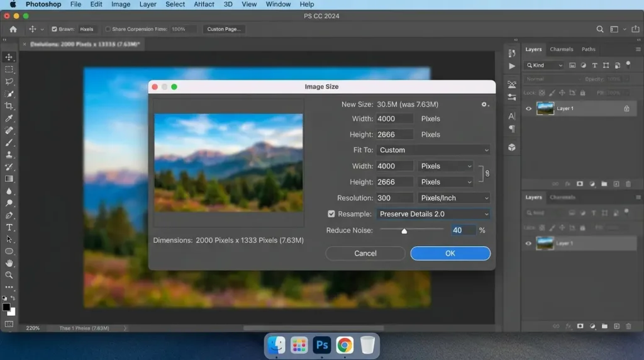Click the horizontal scrollbar below the canvas
This screenshot has width=644, height=360.
coord(313,329)
